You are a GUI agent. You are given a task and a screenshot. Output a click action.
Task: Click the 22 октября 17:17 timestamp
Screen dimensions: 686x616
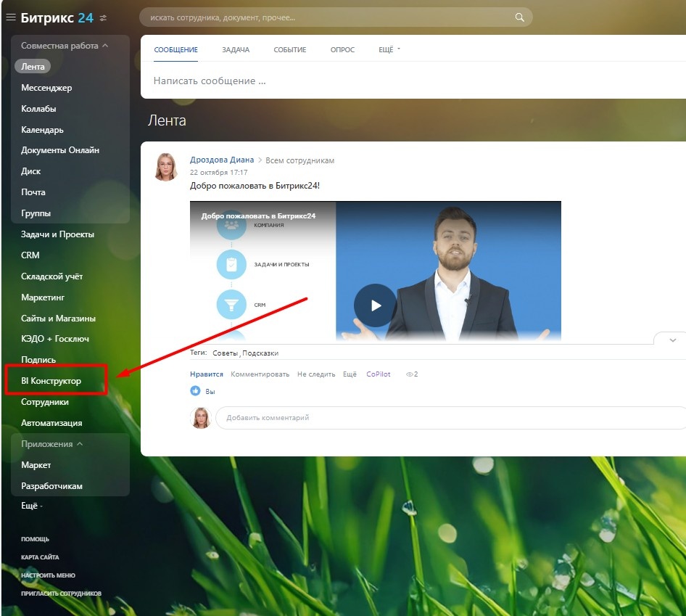tap(218, 172)
